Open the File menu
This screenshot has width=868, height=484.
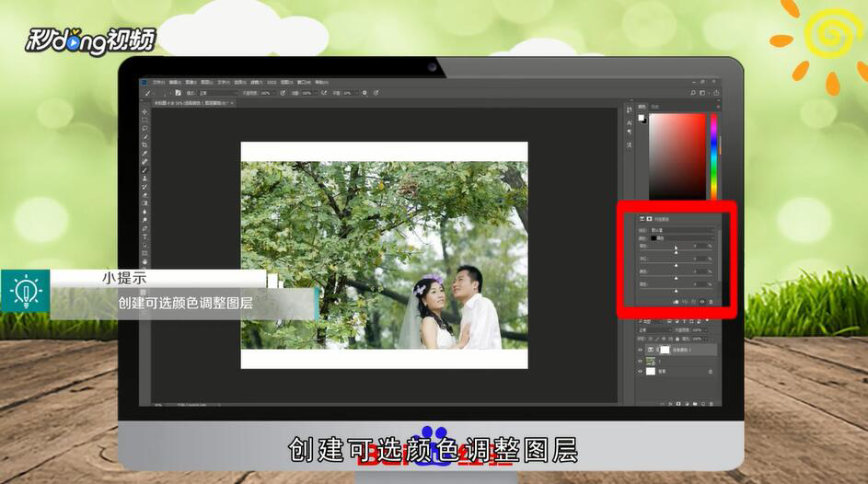(159, 83)
